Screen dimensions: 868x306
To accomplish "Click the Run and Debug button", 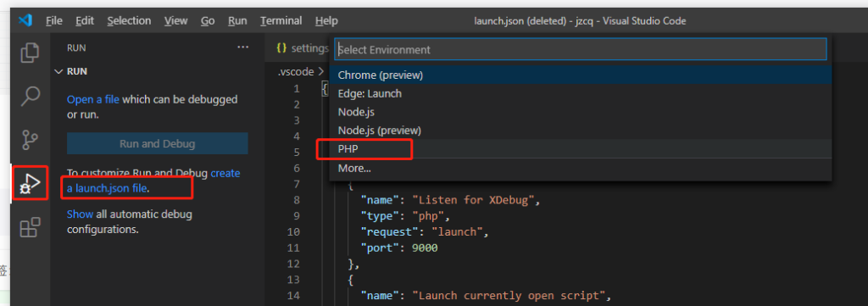I will point(157,144).
